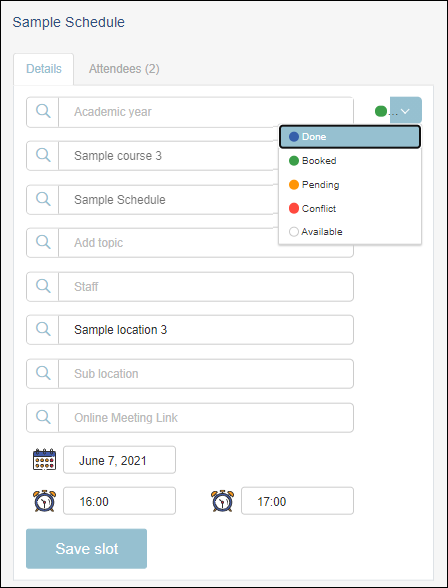
Task: Click the alarm clock icon beside 16:00
Action: [44, 501]
